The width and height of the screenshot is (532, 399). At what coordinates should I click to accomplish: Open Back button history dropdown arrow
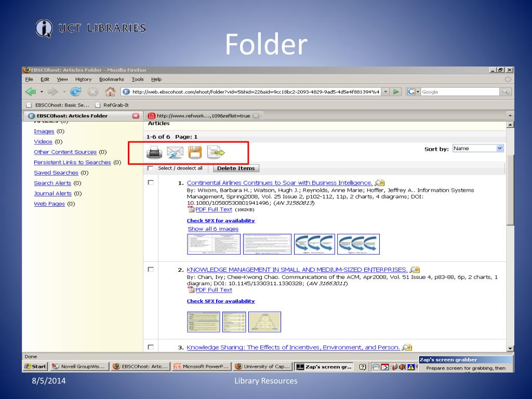[x=42, y=91]
